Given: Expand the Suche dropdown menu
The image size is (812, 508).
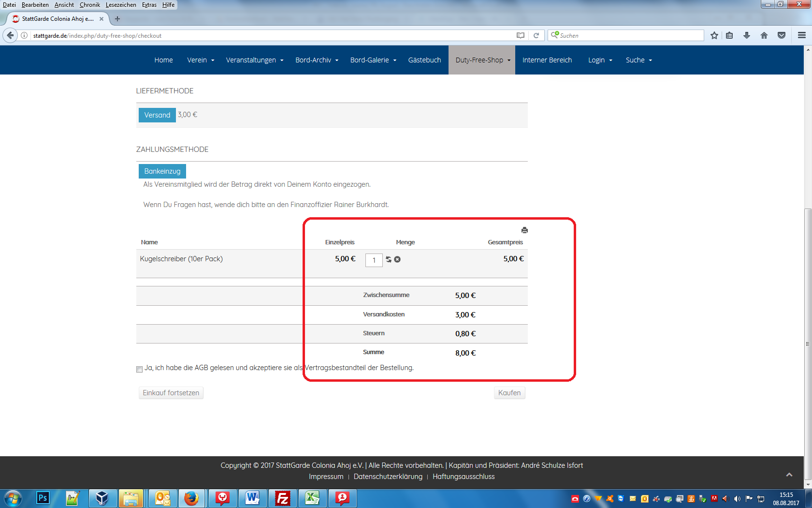Looking at the screenshot, I should click(x=639, y=60).
